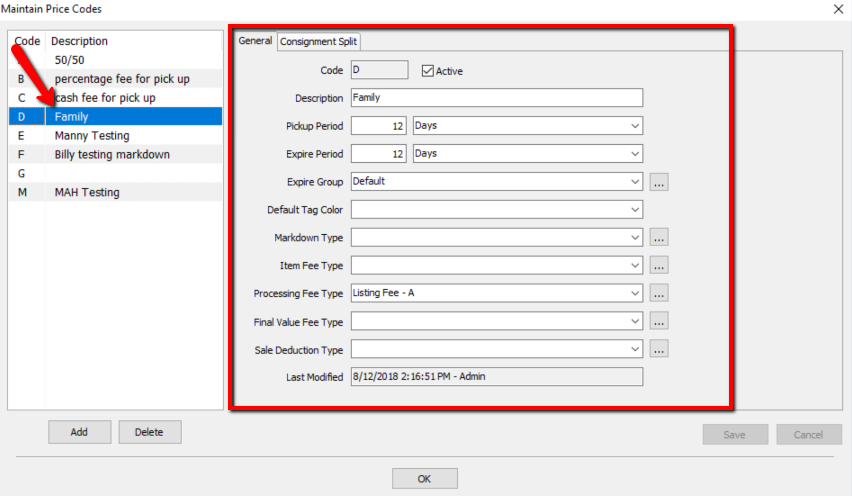Click the OK button
This screenshot has width=852, height=496.
coord(424,479)
